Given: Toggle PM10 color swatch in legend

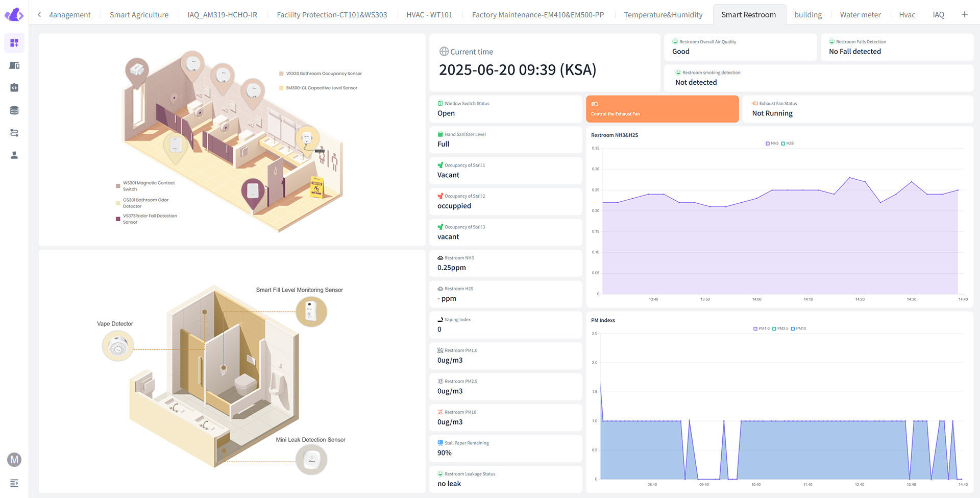Looking at the screenshot, I should tap(793, 329).
